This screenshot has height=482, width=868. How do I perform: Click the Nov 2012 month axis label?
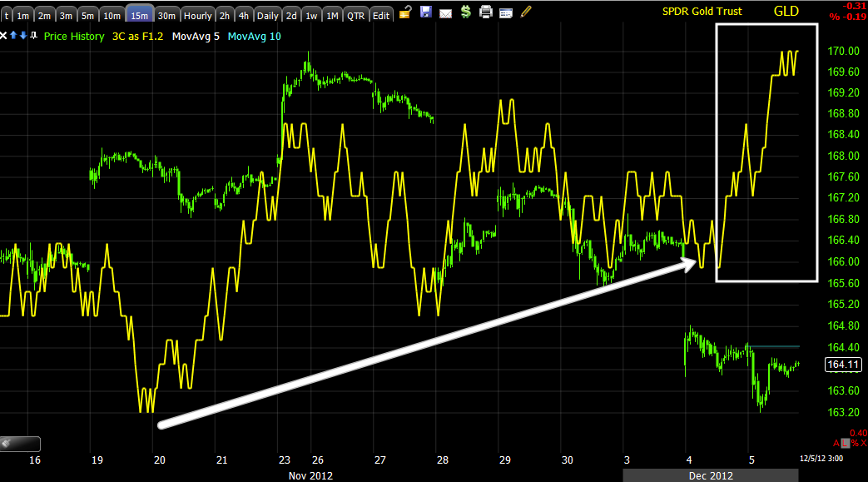pyautogui.click(x=310, y=476)
